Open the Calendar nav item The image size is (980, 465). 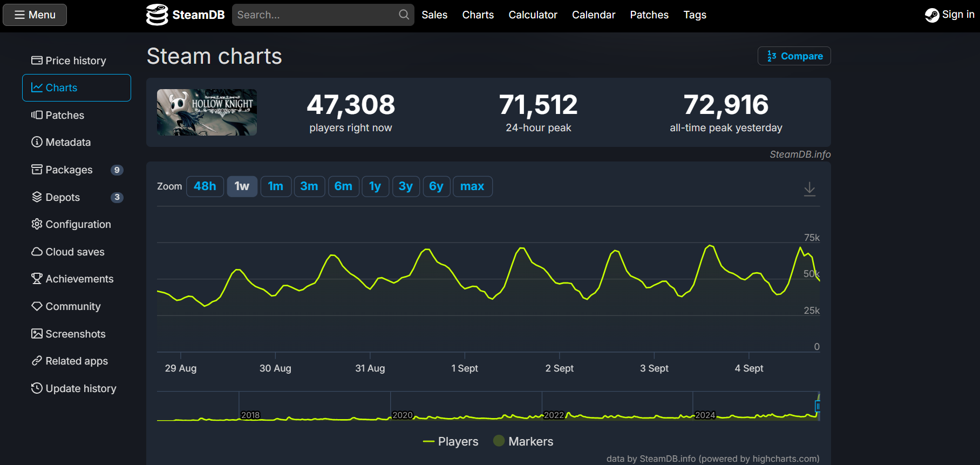(x=594, y=15)
